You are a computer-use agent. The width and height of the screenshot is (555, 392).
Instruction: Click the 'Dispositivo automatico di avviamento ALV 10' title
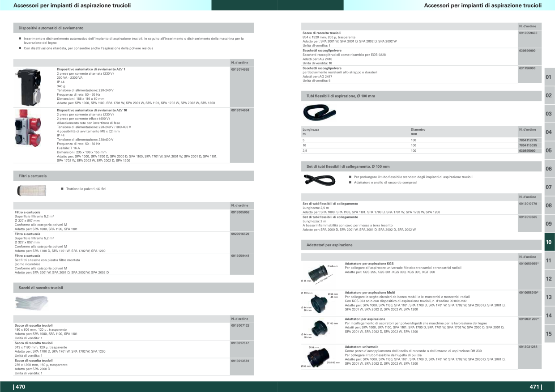click(92, 110)
